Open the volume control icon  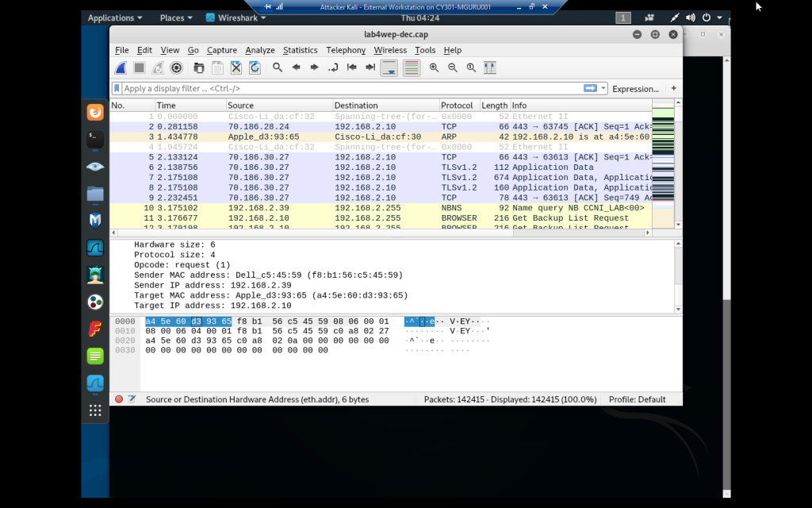[x=691, y=17]
